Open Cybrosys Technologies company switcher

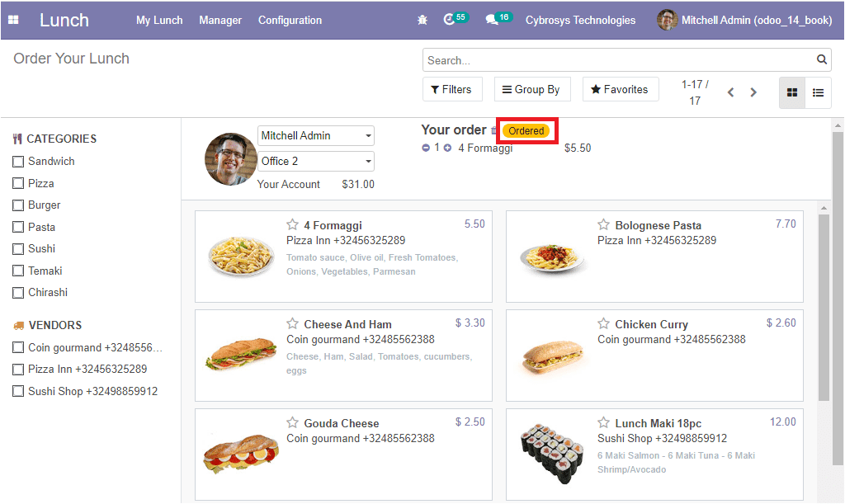coord(580,20)
